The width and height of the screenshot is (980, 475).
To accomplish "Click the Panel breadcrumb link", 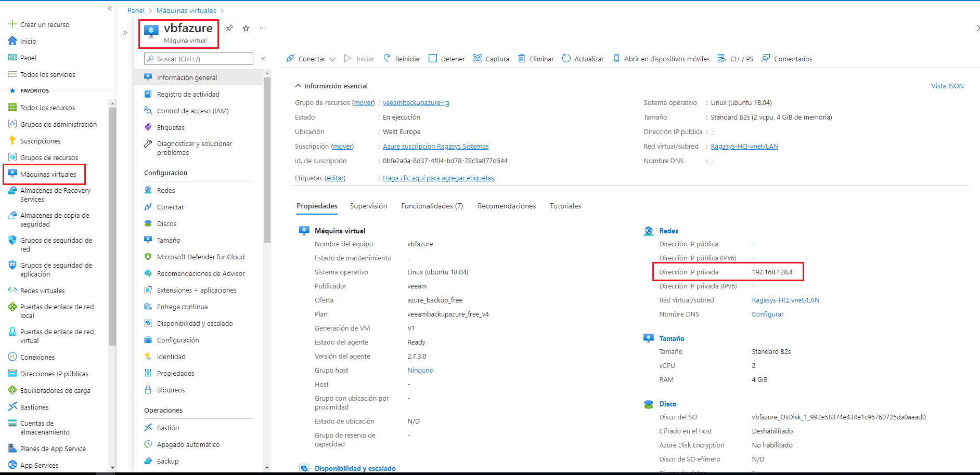I will click(136, 10).
